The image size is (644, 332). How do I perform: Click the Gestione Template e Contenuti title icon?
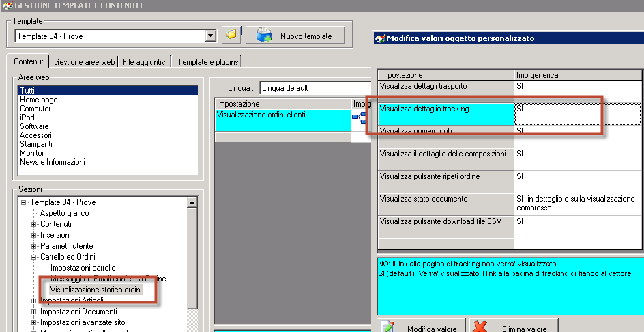[8, 5]
